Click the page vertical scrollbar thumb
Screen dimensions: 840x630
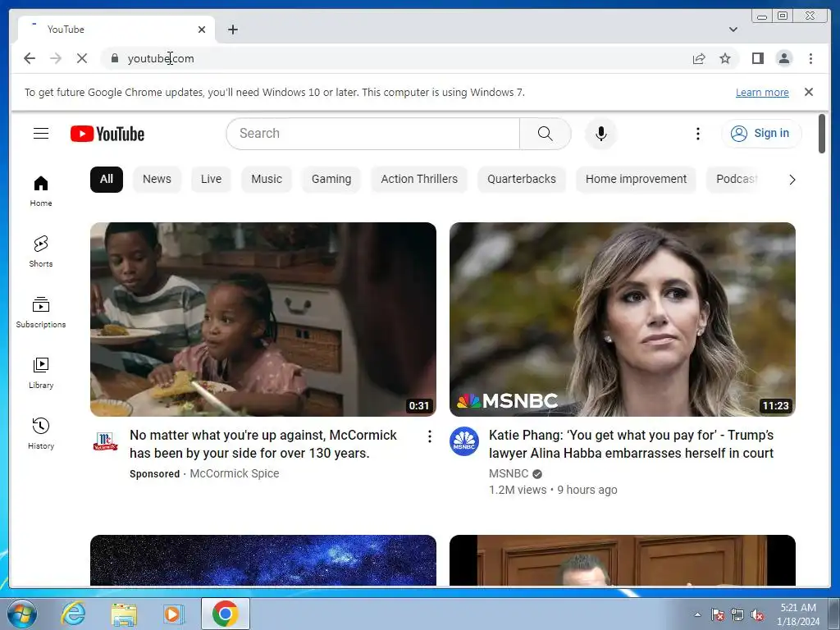click(x=822, y=134)
